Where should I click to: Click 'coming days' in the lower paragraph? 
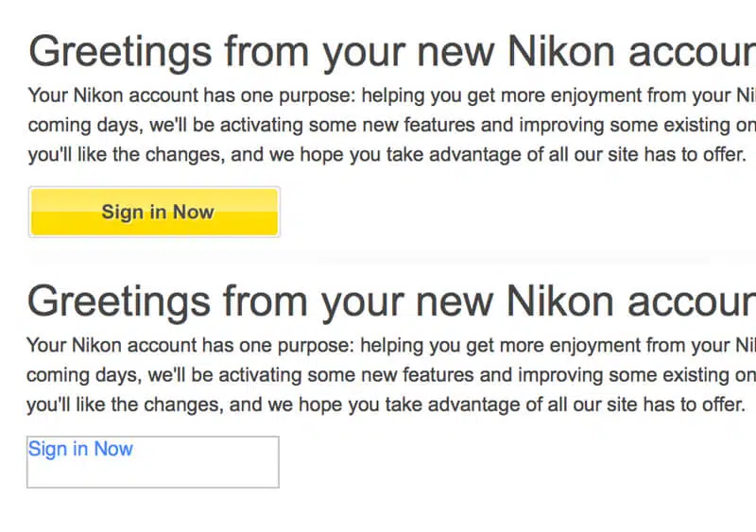[80, 375]
